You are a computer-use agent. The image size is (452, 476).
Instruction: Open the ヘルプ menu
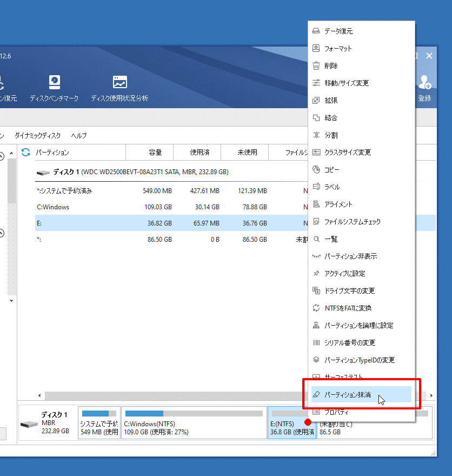tap(79, 136)
